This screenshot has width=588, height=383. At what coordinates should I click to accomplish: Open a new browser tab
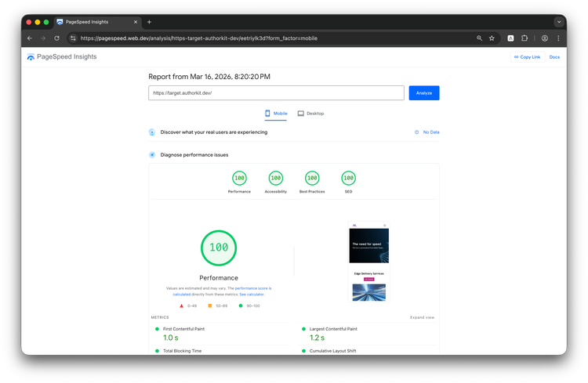pos(149,22)
